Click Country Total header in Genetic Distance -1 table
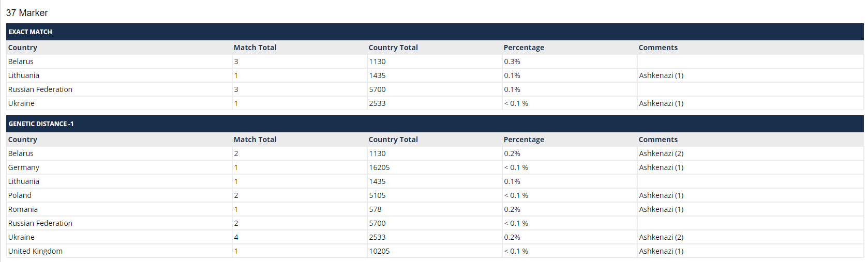868x262 pixels. point(393,140)
